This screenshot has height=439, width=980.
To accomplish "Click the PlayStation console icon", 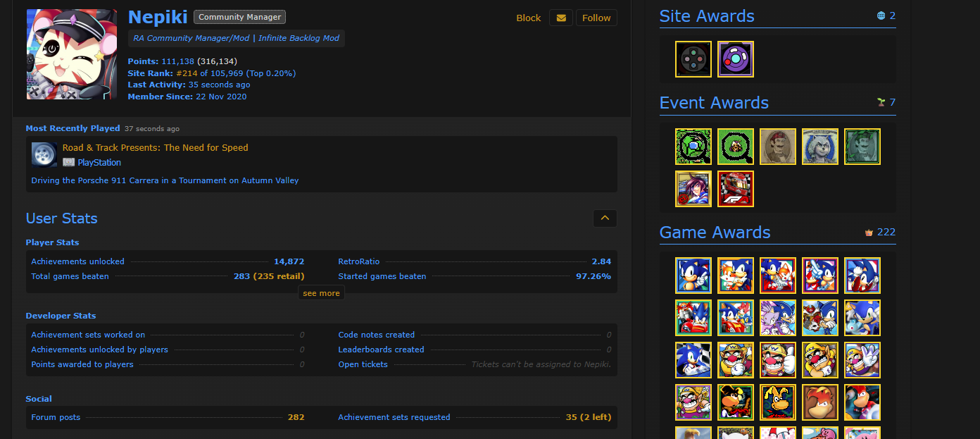I will tap(68, 162).
